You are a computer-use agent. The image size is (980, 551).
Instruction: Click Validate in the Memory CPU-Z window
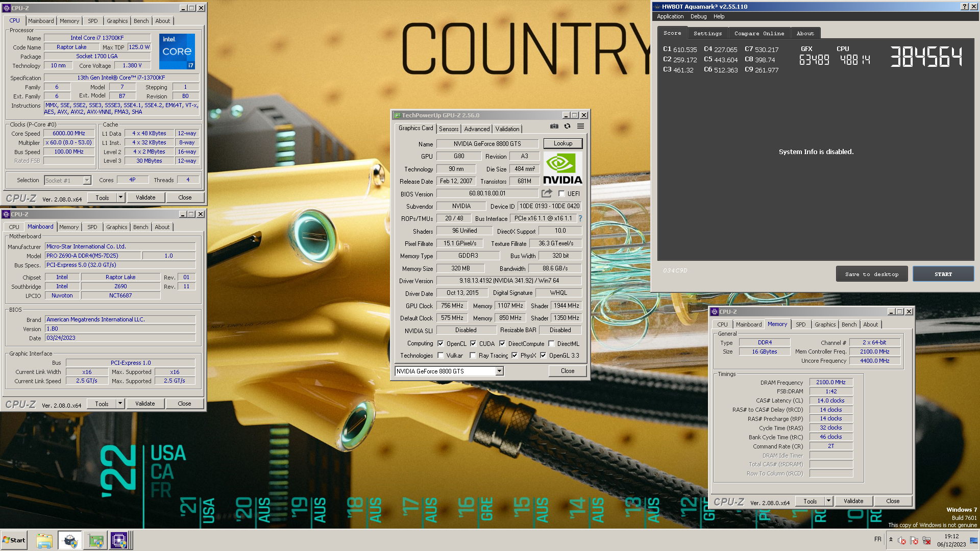point(853,502)
